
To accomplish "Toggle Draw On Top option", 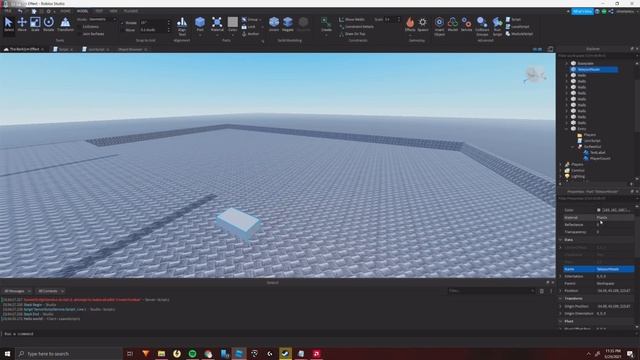I will (x=352, y=34).
